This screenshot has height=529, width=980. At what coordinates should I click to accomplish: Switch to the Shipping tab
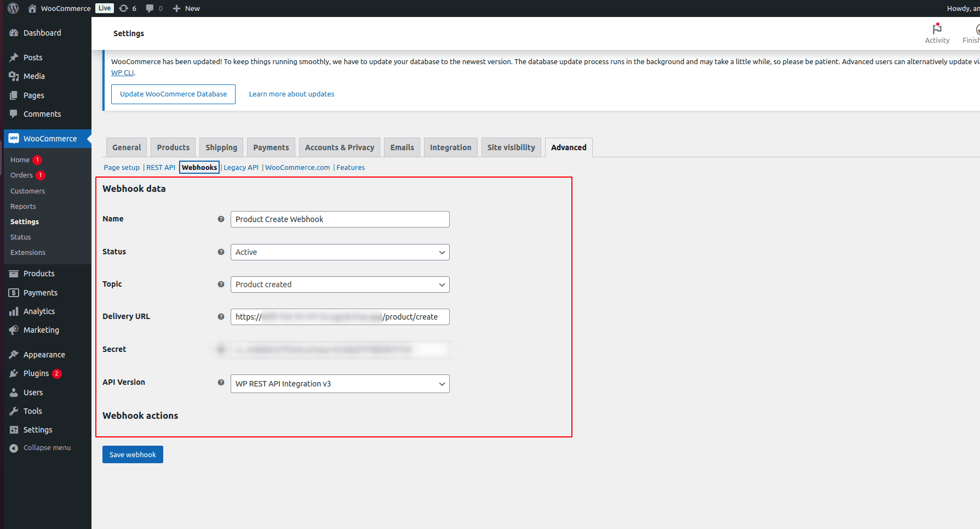[x=221, y=147]
